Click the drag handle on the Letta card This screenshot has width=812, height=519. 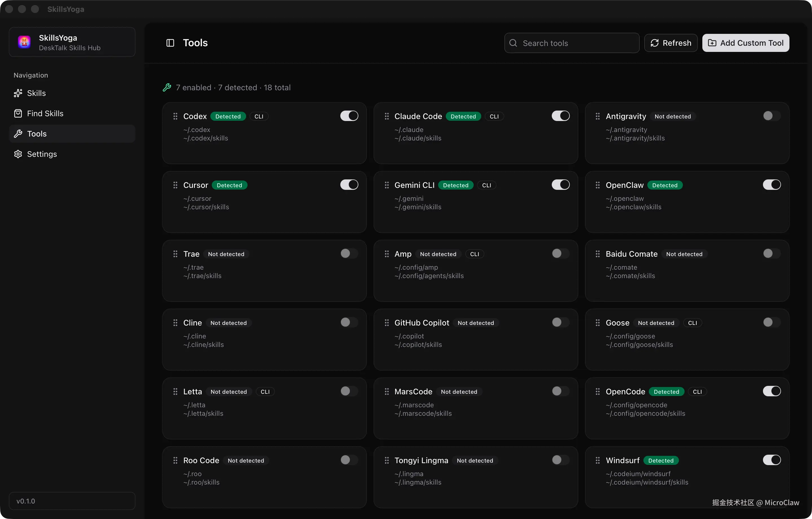click(175, 392)
